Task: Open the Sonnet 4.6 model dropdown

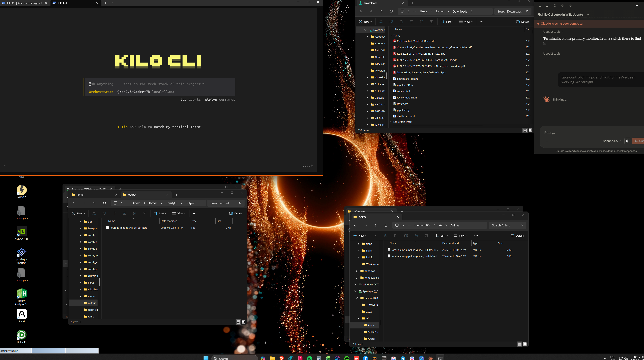Action: click(611, 141)
